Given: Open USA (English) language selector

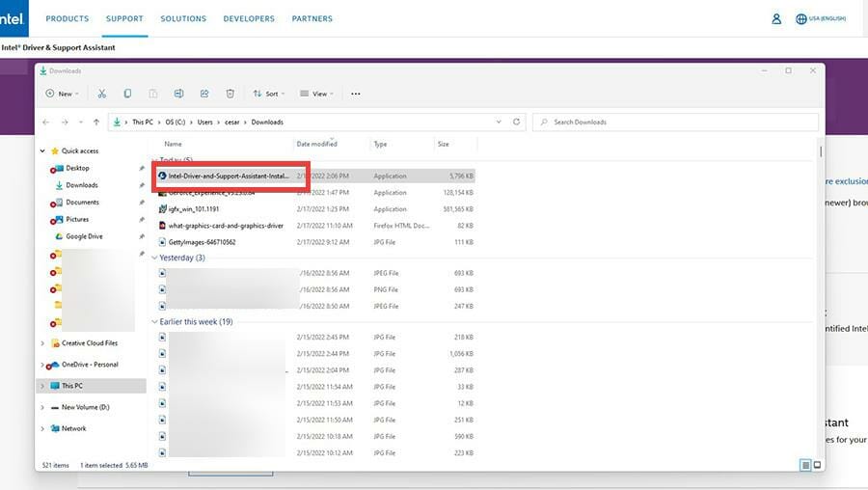Looking at the screenshot, I should click(x=821, y=19).
